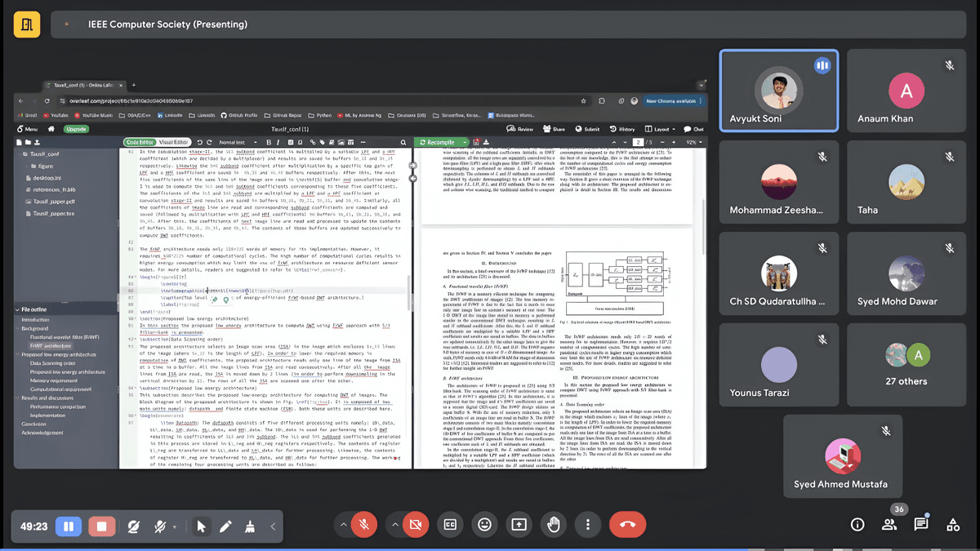Reload the browser page

coord(45,101)
